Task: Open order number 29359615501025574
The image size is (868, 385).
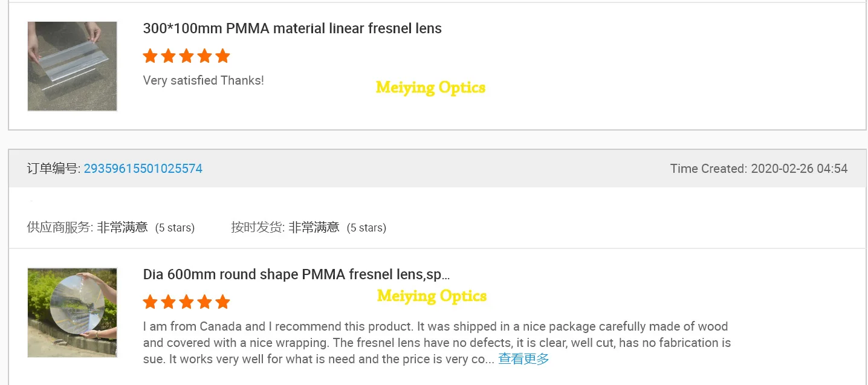Action: pyautogui.click(x=143, y=169)
